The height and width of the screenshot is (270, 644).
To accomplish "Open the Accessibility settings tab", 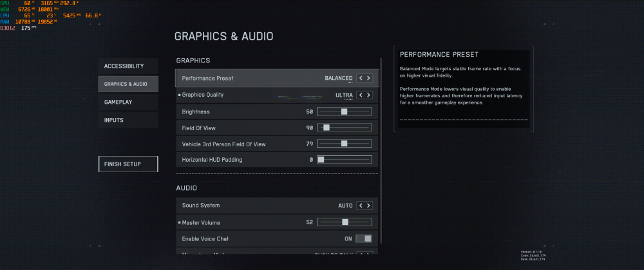I will click(x=128, y=66).
